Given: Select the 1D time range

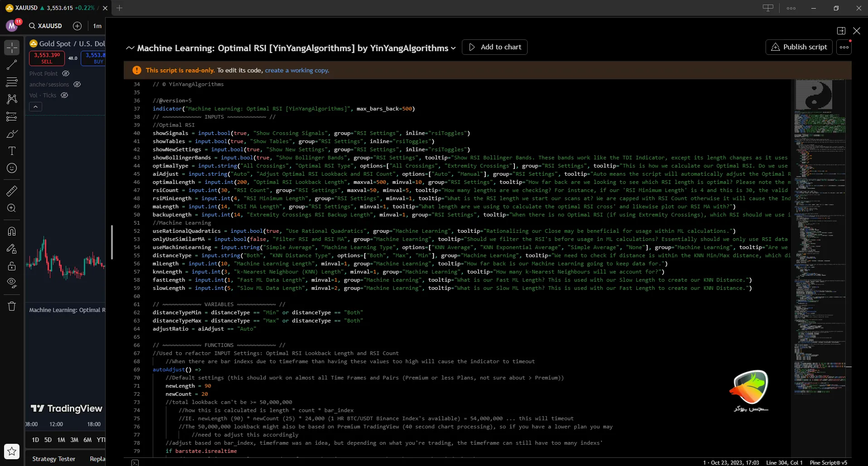Looking at the screenshot, I should (35, 440).
